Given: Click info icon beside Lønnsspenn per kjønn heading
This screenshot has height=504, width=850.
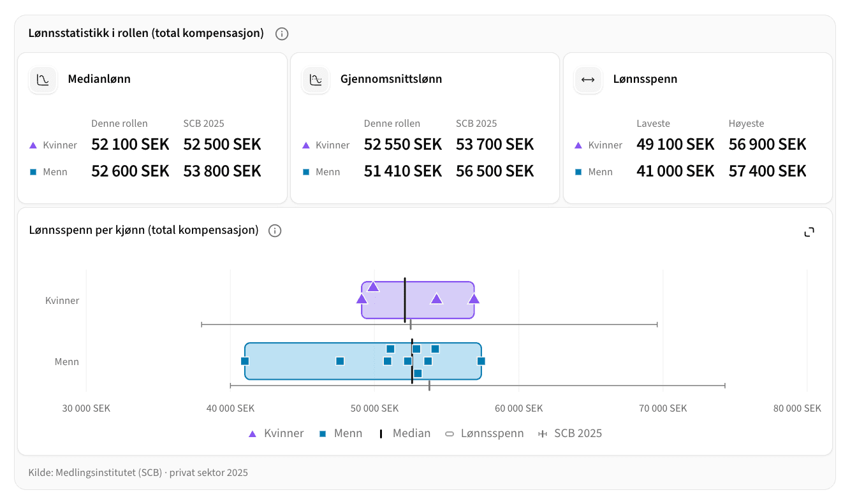Looking at the screenshot, I should pyautogui.click(x=275, y=231).
